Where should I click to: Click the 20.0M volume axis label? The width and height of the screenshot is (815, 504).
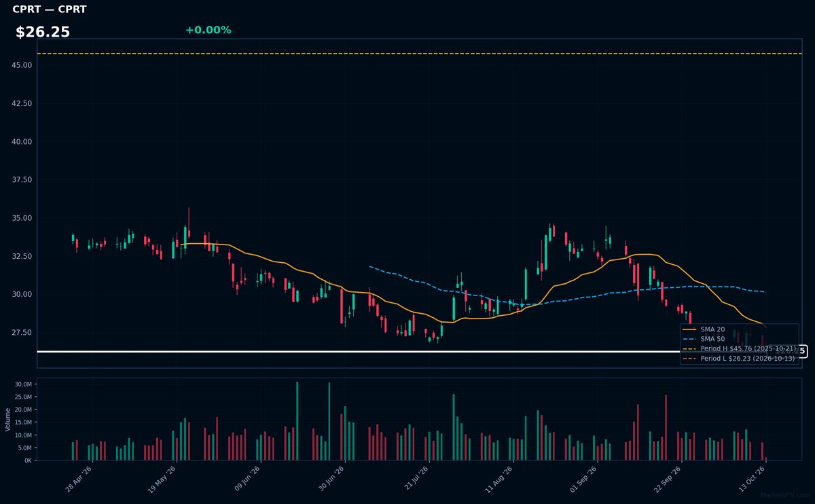coord(23,410)
